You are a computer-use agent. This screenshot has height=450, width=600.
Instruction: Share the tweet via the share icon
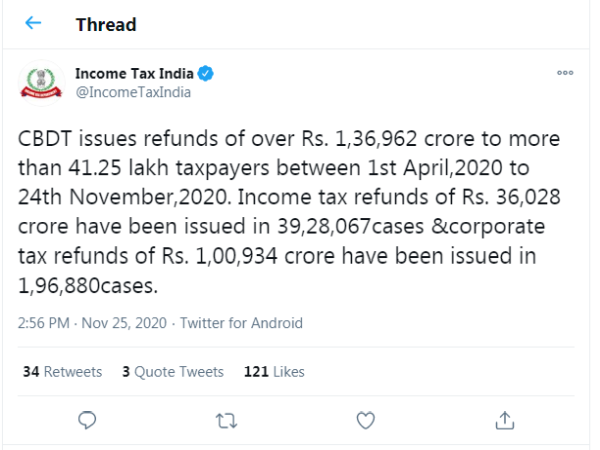505,418
